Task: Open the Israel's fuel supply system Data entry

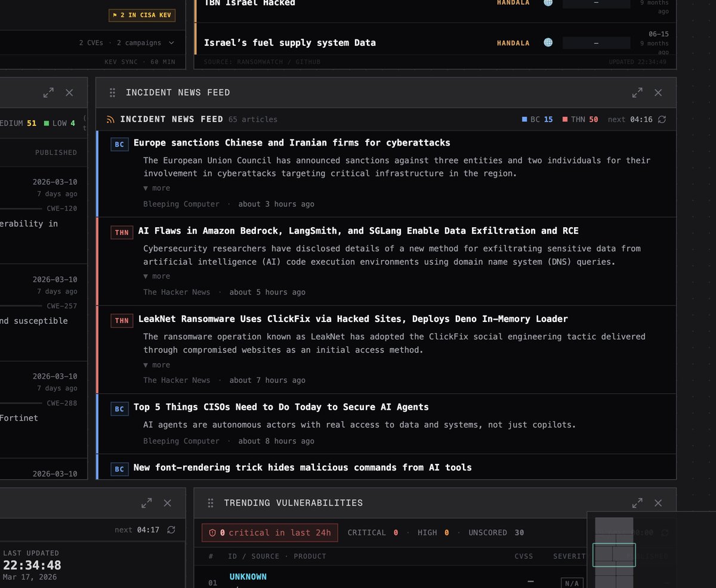Action: (290, 43)
